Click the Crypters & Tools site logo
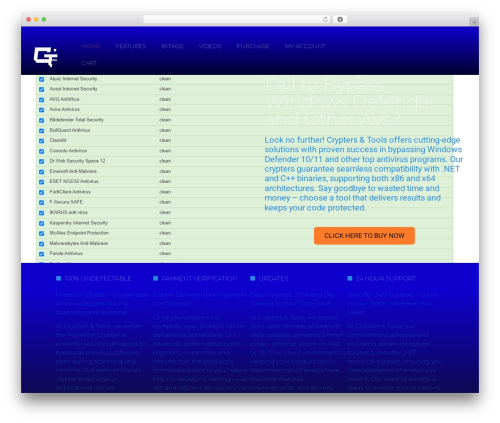 [x=46, y=57]
